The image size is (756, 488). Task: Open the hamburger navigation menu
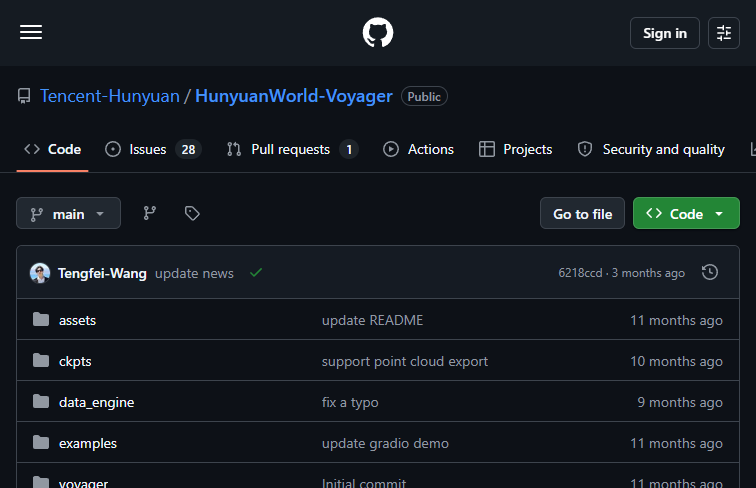tap(31, 32)
